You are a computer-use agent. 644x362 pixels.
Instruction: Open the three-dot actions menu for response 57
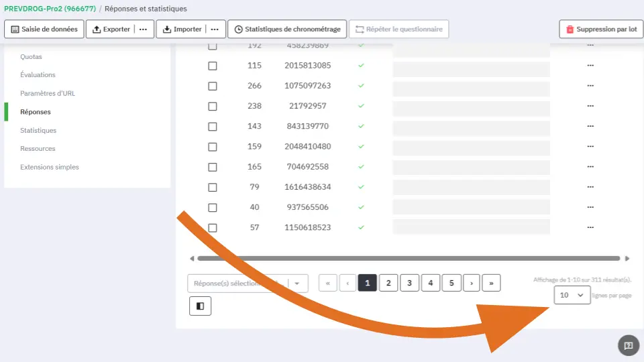[590, 228]
